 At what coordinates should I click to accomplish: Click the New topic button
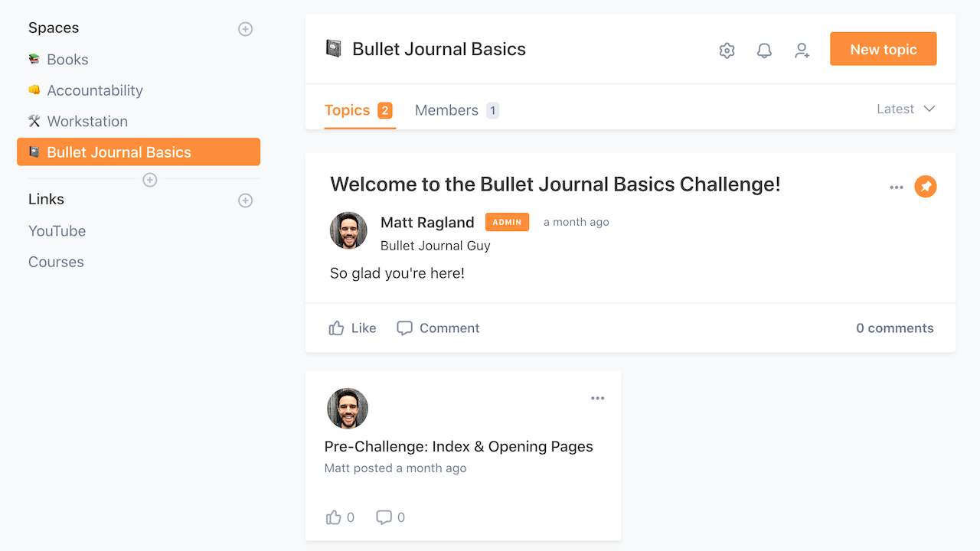883,49
